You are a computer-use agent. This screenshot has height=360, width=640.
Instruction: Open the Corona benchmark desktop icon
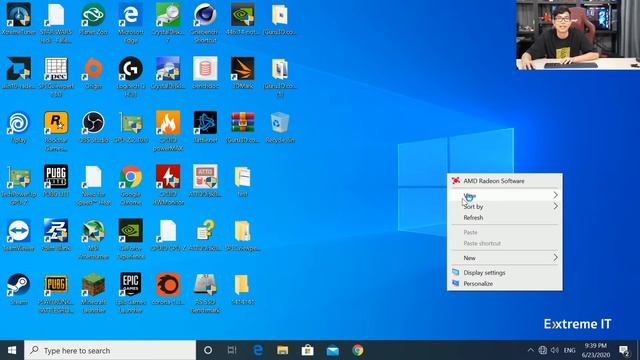[168, 289]
